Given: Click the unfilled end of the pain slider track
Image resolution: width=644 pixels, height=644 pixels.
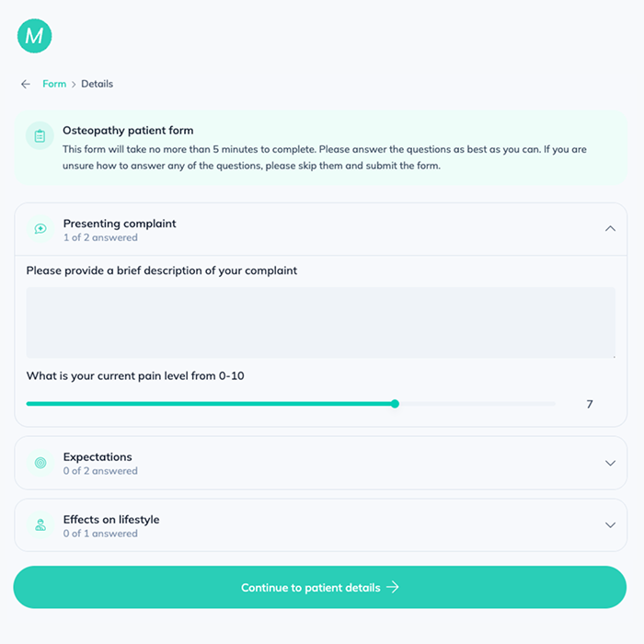Looking at the screenshot, I should click(x=543, y=404).
